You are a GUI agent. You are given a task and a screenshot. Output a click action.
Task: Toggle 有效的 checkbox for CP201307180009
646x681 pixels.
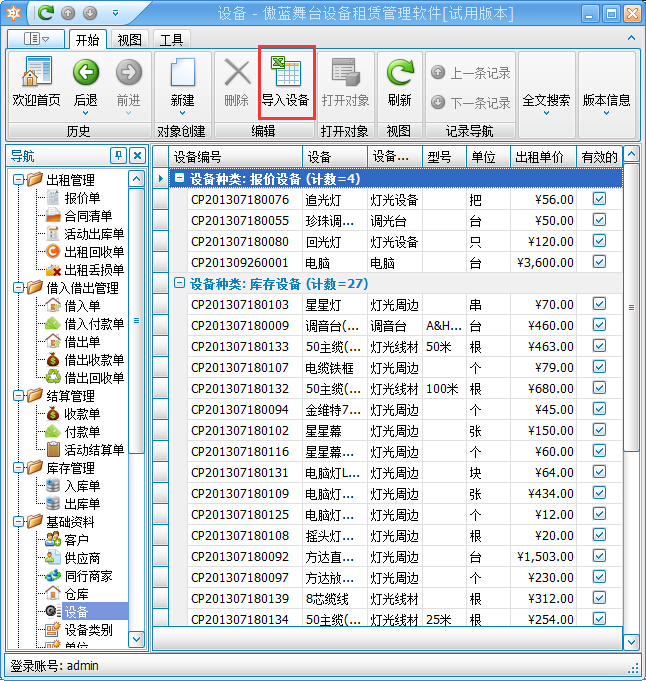click(600, 324)
